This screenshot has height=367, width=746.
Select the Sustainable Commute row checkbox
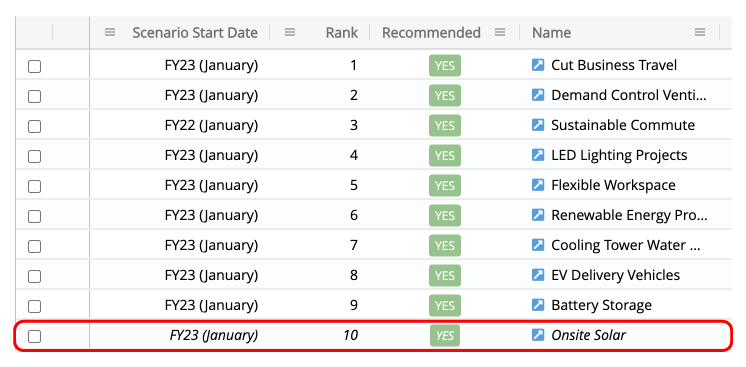34,126
